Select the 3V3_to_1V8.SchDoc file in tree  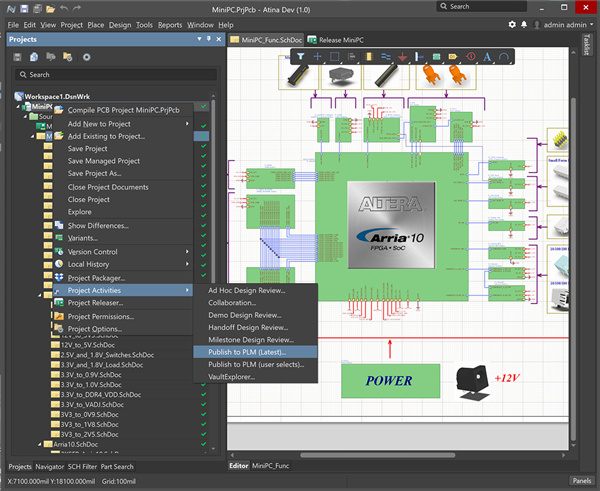coord(88,423)
